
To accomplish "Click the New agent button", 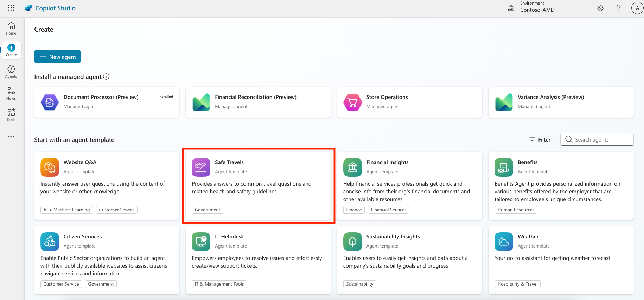I will (58, 57).
